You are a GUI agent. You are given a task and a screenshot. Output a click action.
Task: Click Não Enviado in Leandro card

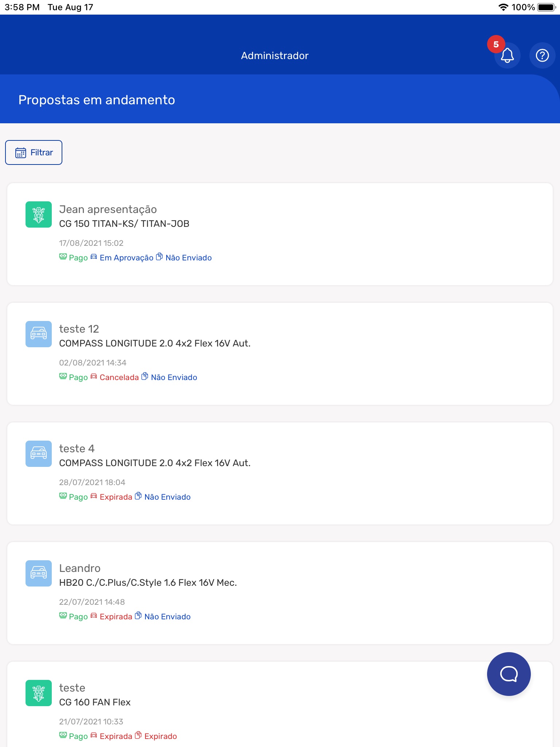[167, 616]
